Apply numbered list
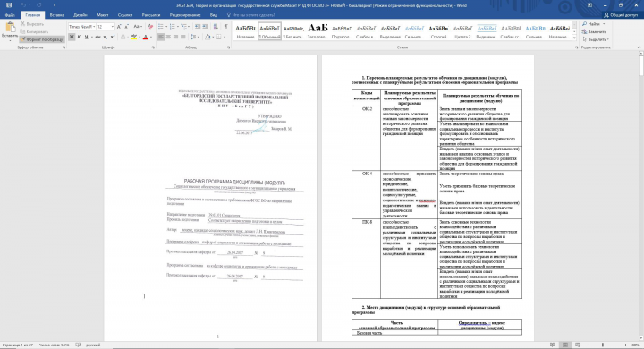The height and width of the screenshot is (349, 644). tap(173, 26)
